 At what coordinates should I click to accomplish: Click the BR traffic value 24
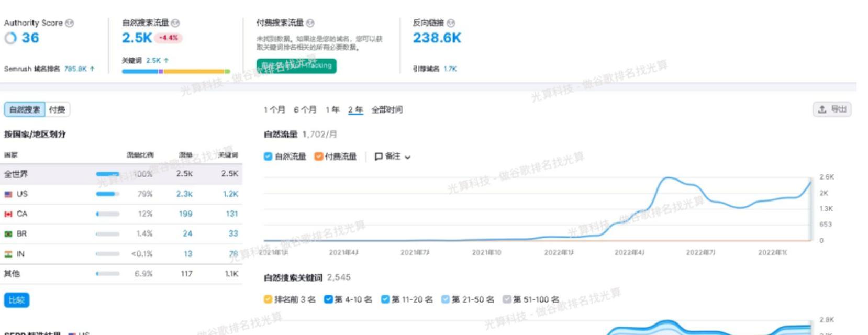(187, 234)
